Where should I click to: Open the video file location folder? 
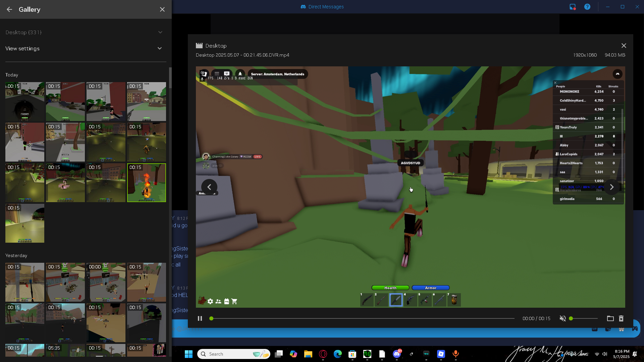[x=610, y=318]
